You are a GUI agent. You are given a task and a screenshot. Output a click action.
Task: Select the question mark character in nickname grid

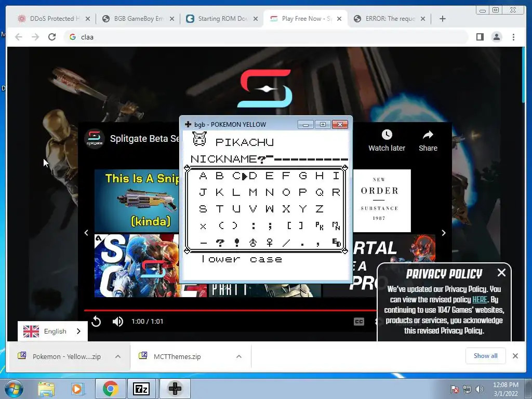point(220,242)
